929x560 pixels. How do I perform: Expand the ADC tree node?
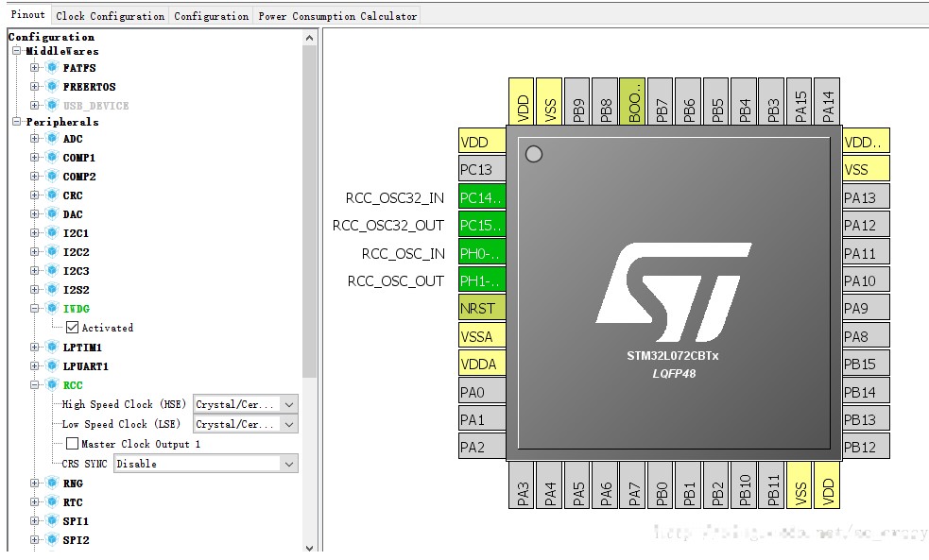[34, 138]
